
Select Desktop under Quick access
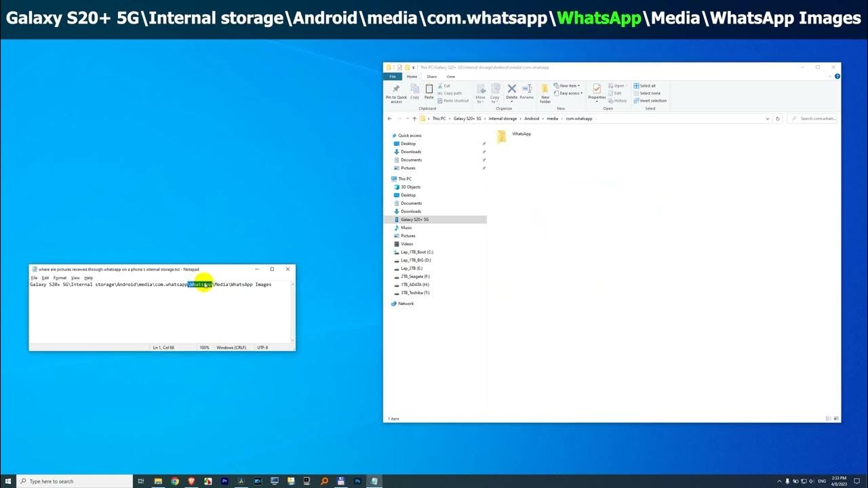[404, 144]
